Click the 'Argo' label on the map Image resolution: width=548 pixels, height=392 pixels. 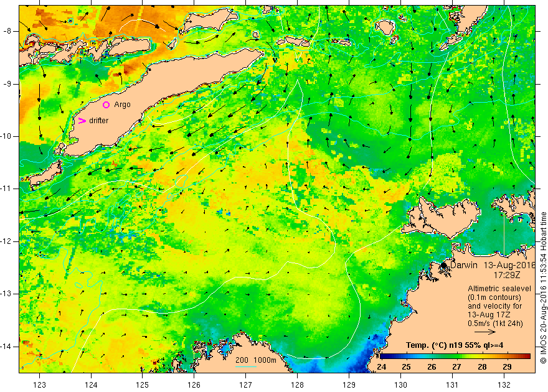tap(122, 105)
